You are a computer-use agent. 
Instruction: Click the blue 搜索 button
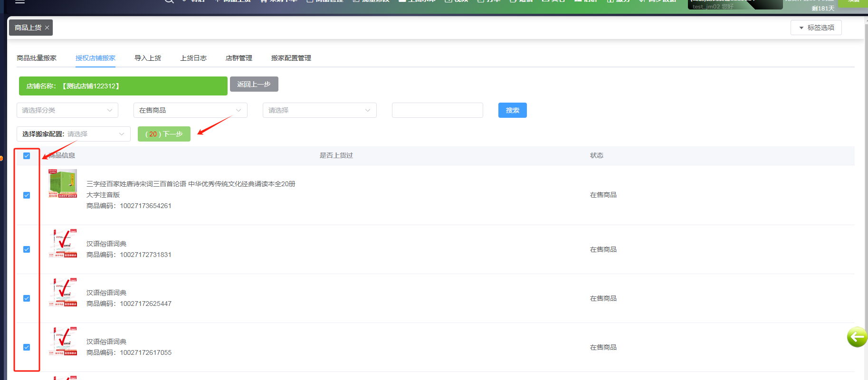tap(512, 110)
